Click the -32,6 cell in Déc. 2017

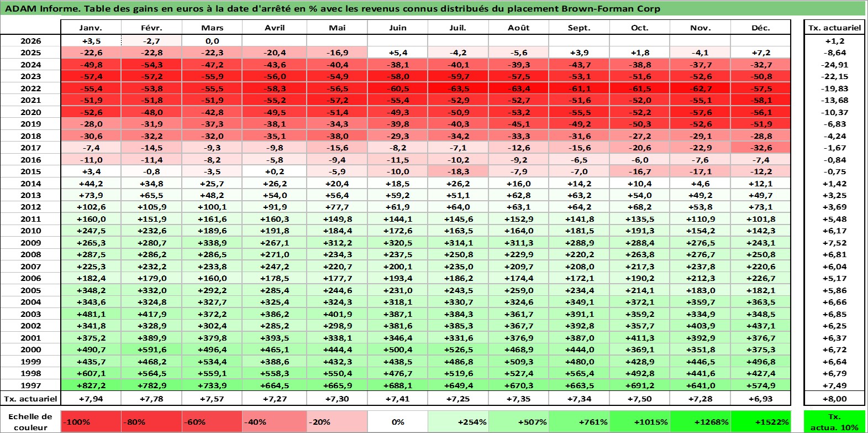[761, 148]
